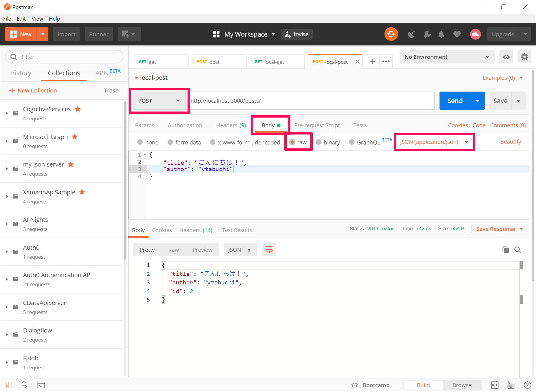The width and height of the screenshot is (536, 392).
Task: Click the Import button
Action: click(x=67, y=34)
